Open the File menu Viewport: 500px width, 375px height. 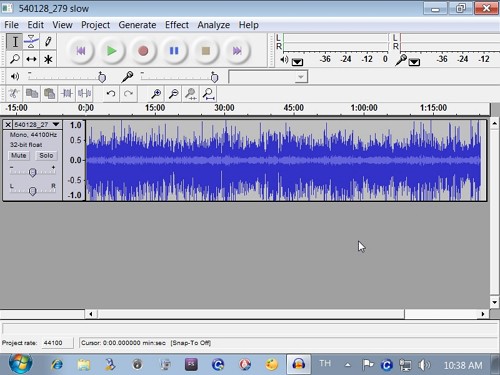click(11, 25)
